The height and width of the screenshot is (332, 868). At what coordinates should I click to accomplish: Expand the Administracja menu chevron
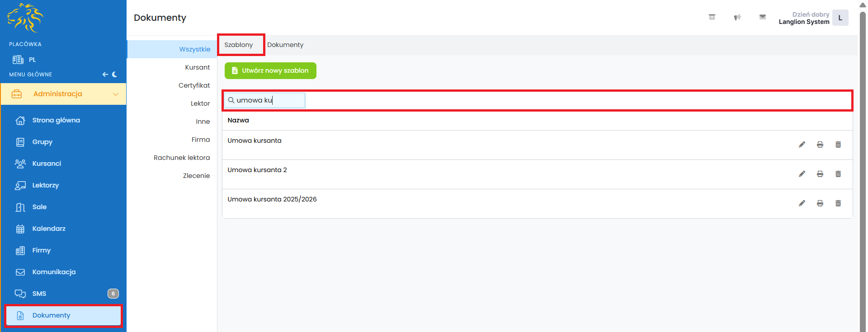tap(115, 94)
